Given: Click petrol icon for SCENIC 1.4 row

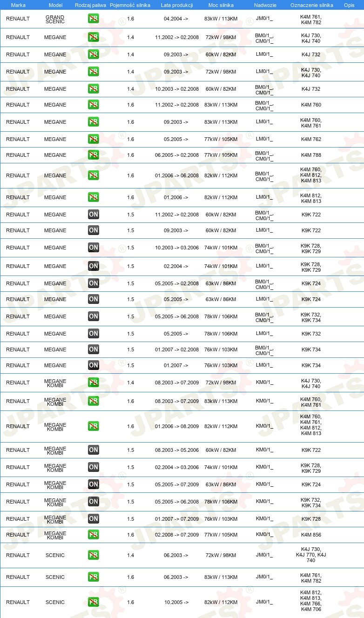Looking at the screenshot, I should (94, 555).
